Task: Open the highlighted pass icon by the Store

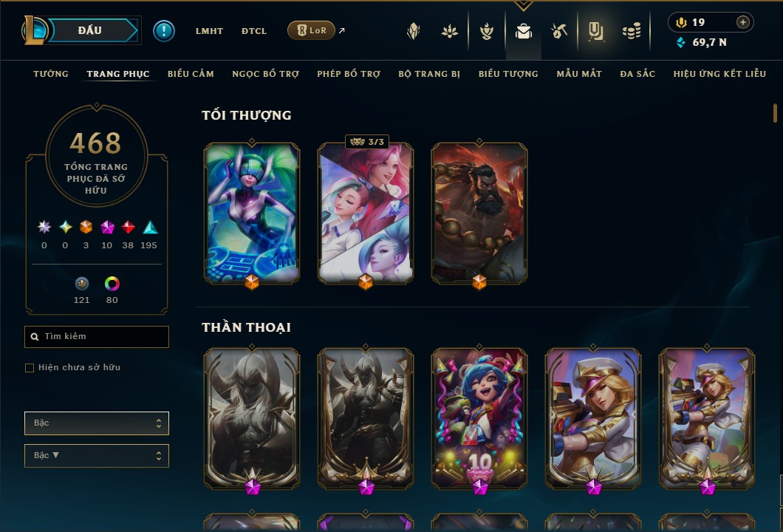Action: point(595,32)
